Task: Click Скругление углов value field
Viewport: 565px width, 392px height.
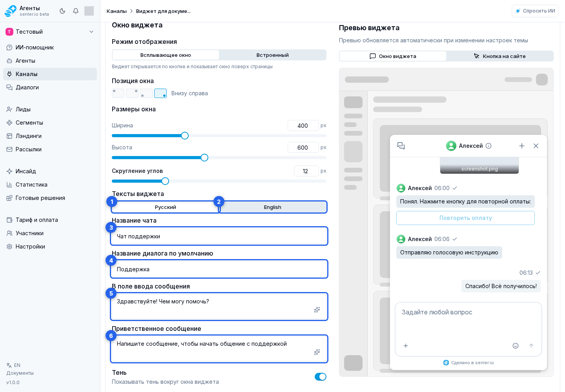Action: [x=306, y=171]
